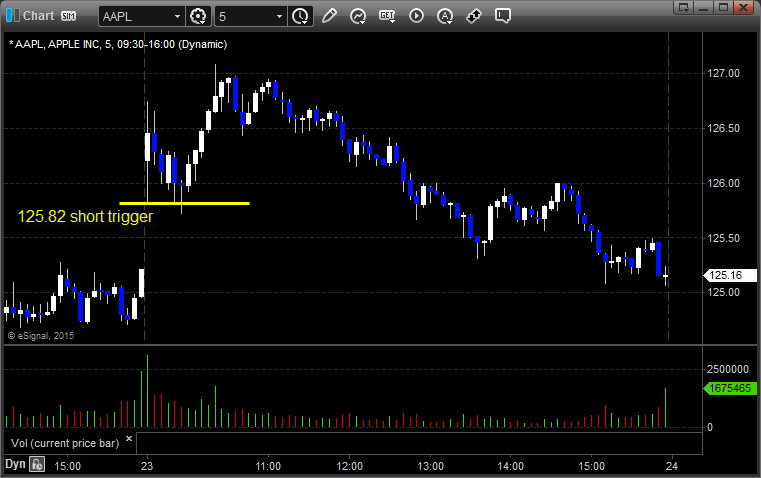Screen dimensions: 761x478
Task: Open the symbol settings gear menu
Action: 198,16
